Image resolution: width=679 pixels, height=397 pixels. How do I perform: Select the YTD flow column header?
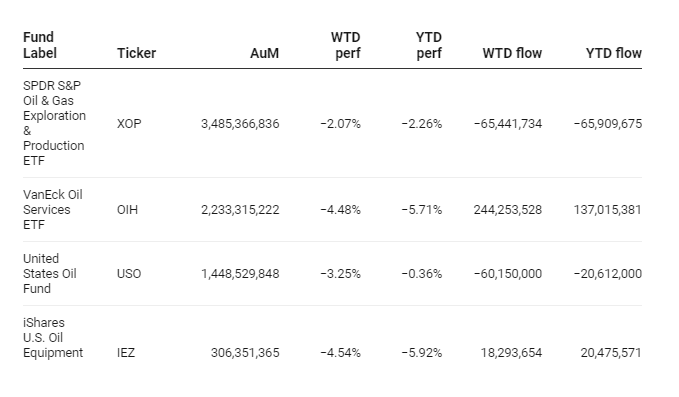614,53
